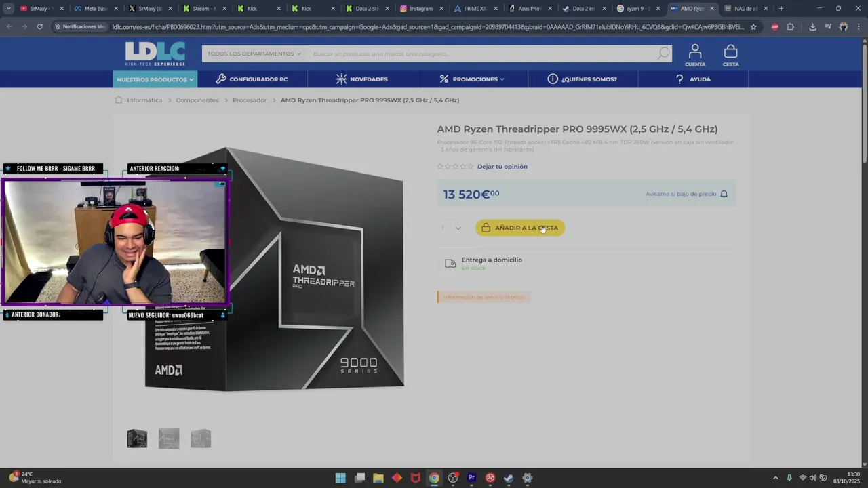Click the home icon in the breadcrumb
The height and width of the screenshot is (488, 868).
tap(119, 100)
